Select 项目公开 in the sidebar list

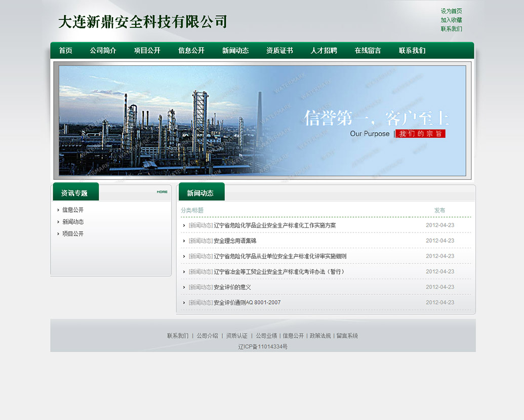[73, 234]
